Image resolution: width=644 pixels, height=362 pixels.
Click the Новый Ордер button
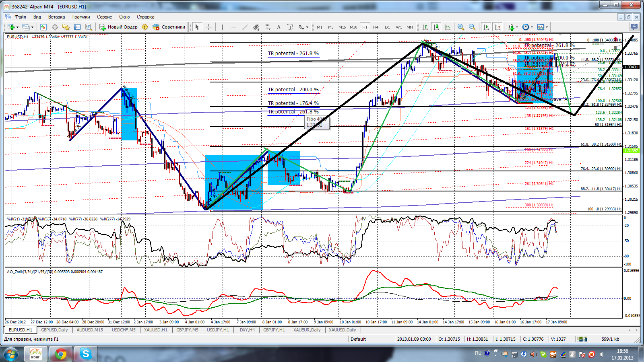tap(119, 27)
